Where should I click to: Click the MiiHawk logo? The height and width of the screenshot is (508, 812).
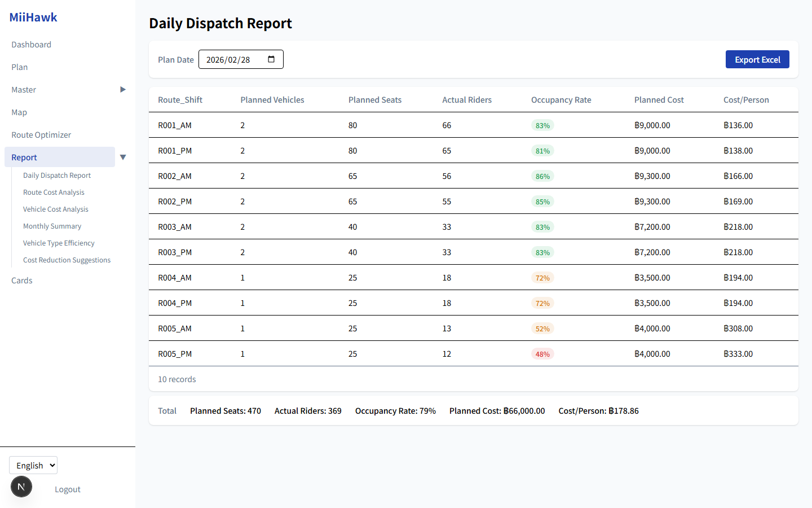coord(33,17)
